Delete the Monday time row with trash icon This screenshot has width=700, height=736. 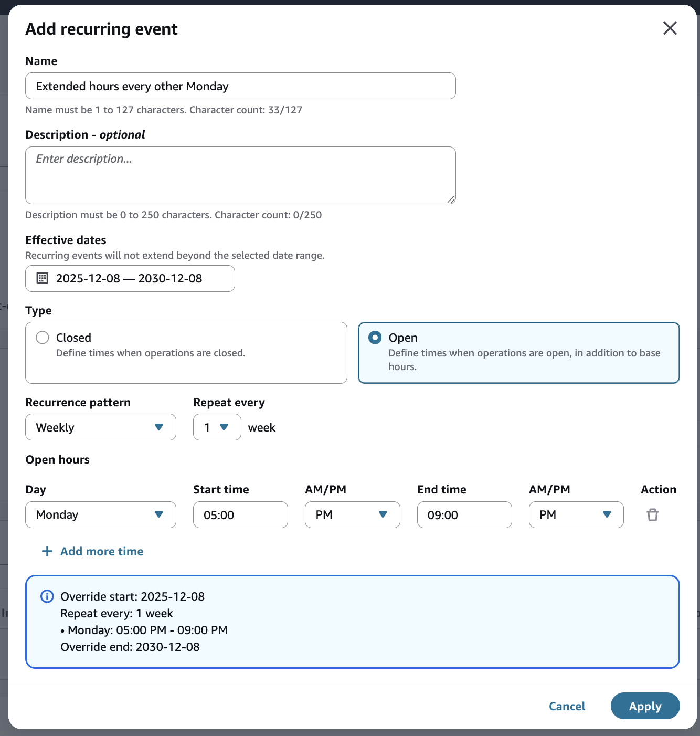652,515
